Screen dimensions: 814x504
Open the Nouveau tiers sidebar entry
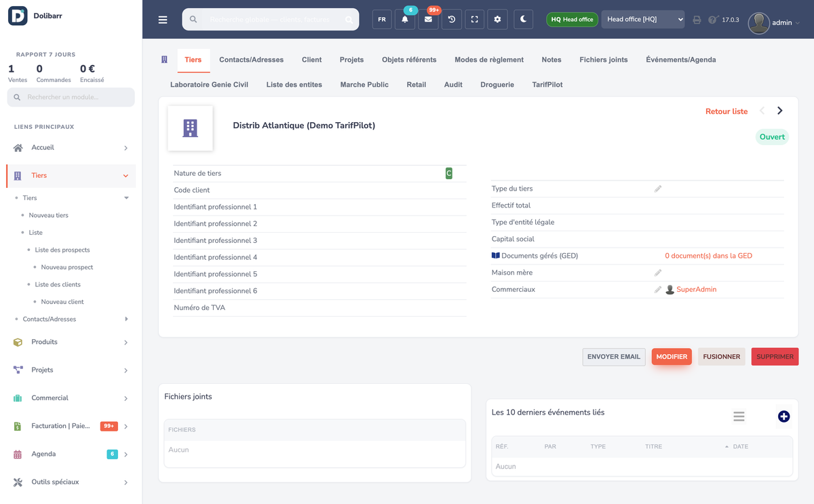pyautogui.click(x=49, y=215)
